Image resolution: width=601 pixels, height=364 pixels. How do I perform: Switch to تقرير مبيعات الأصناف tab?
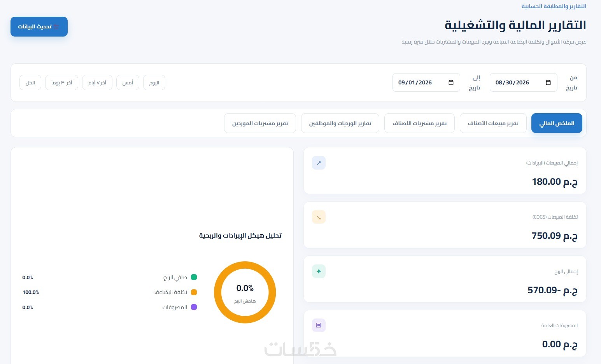click(x=493, y=123)
